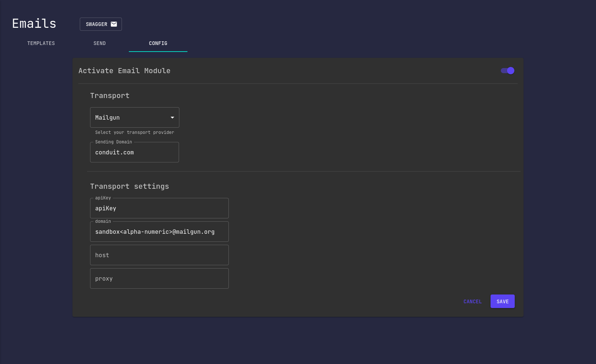Click the Transport settings heading
596x364 pixels.
(130, 186)
